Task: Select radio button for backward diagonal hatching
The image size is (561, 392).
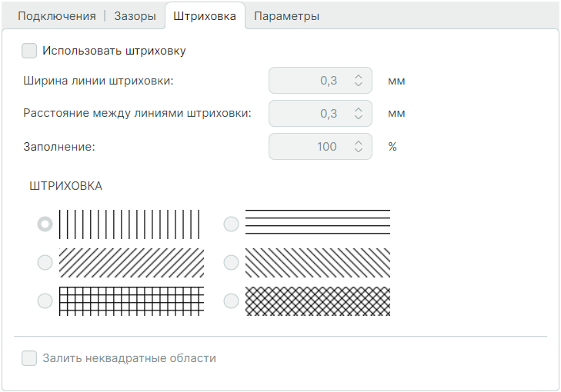Action: tap(231, 262)
